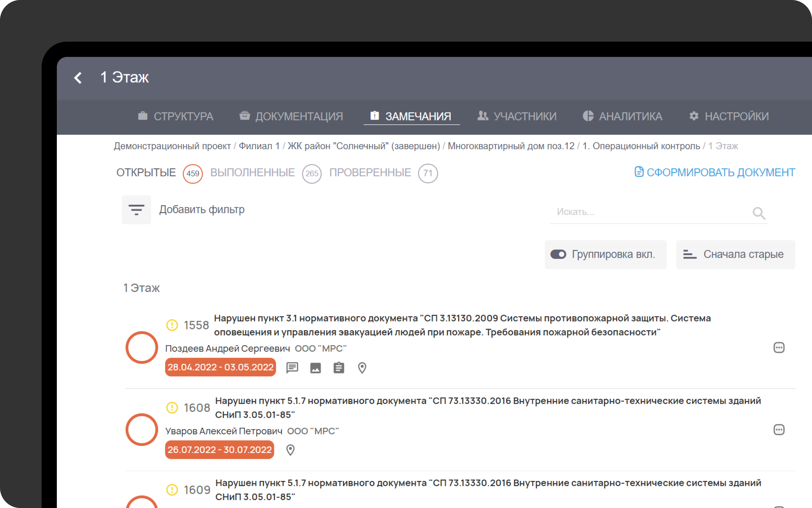Click remark number 1609

tap(197, 490)
